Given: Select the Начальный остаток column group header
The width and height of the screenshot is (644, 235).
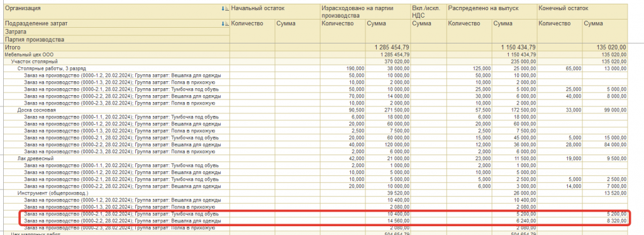Looking at the screenshot, I should pyautogui.click(x=275, y=11).
